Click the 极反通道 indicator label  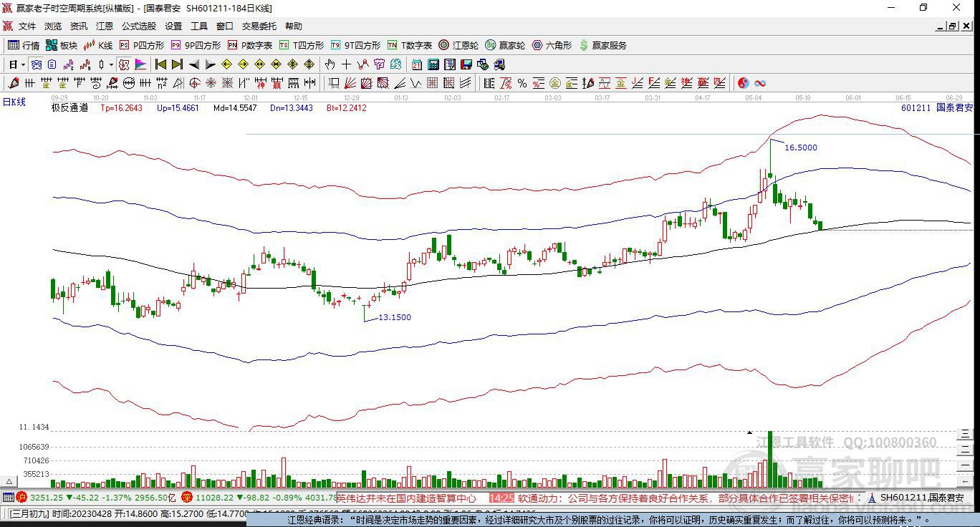point(69,108)
